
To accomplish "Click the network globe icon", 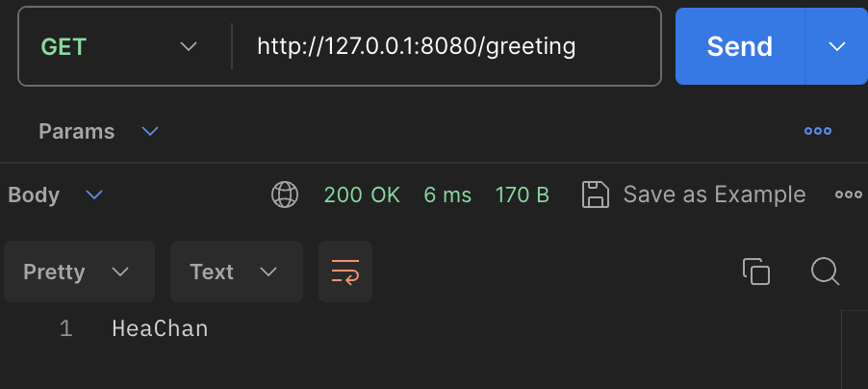I will [285, 195].
